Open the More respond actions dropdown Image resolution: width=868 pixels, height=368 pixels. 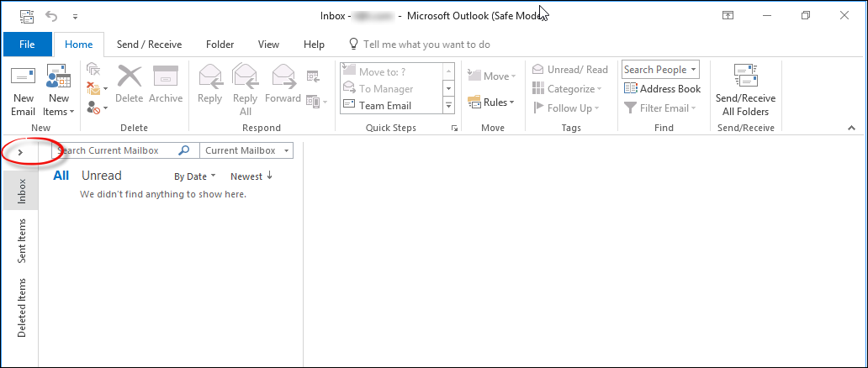(316, 102)
